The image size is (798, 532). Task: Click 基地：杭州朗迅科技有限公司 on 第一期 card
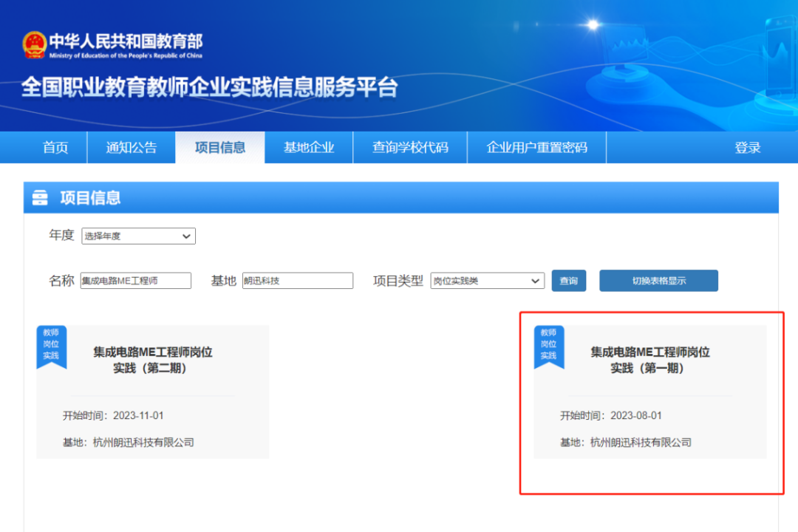coord(626,443)
